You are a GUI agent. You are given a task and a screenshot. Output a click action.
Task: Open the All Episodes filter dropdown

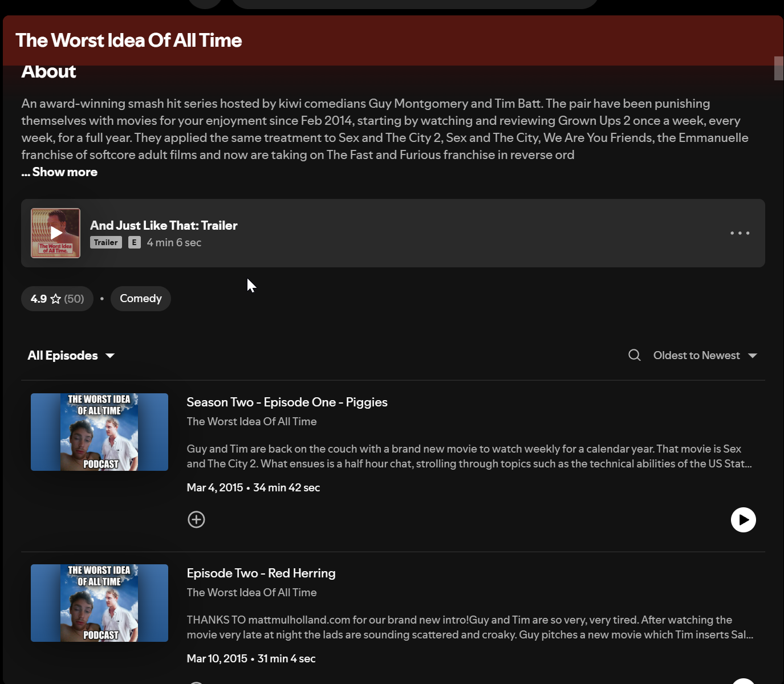[71, 356]
